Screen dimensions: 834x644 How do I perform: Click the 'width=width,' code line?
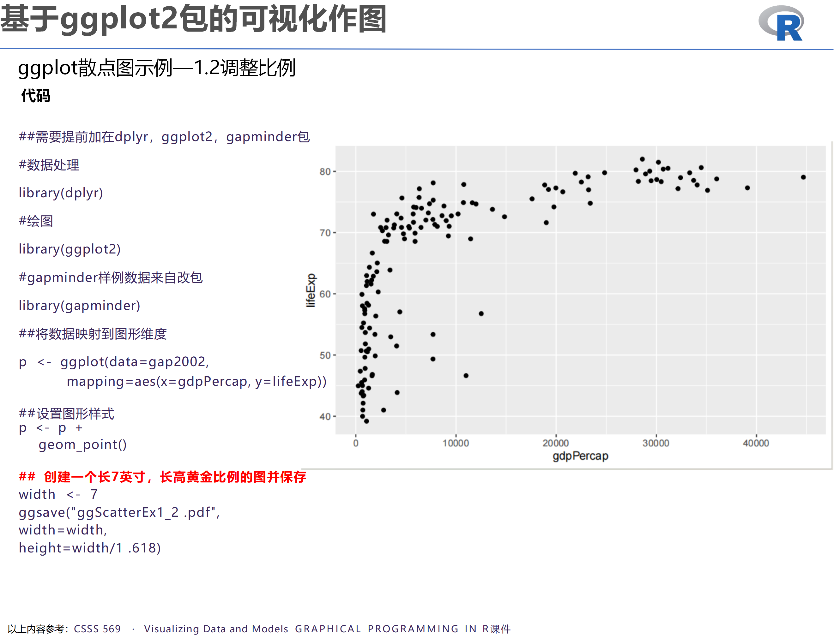pyautogui.click(x=63, y=530)
